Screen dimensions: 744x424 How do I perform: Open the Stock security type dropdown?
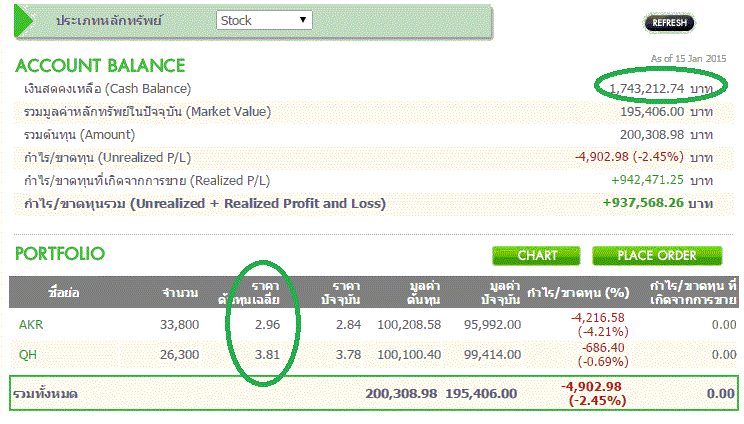pos(264,20)
